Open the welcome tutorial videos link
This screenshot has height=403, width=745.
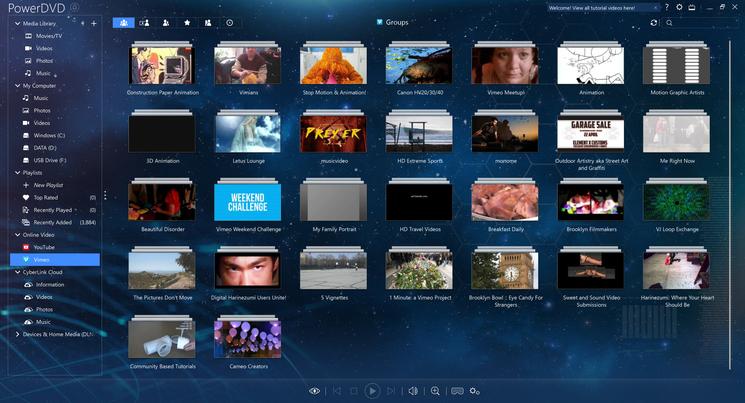pos(592,8)
